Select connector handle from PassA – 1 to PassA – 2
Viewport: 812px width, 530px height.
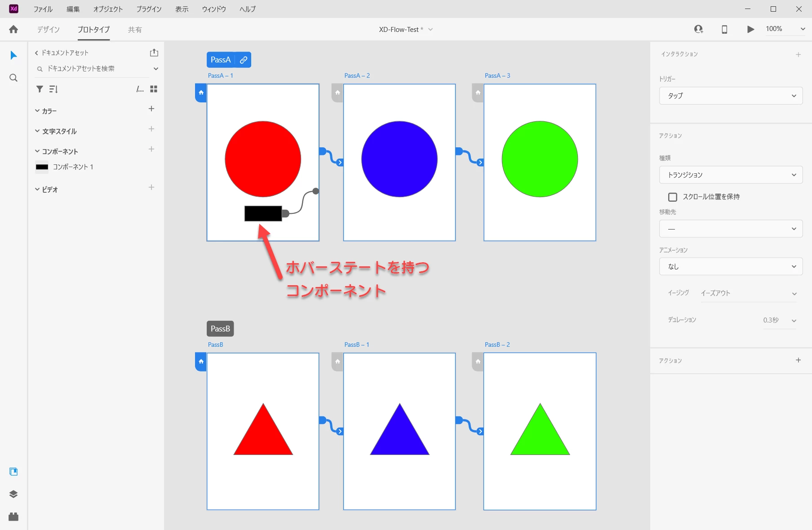click(x=323, y=151)
